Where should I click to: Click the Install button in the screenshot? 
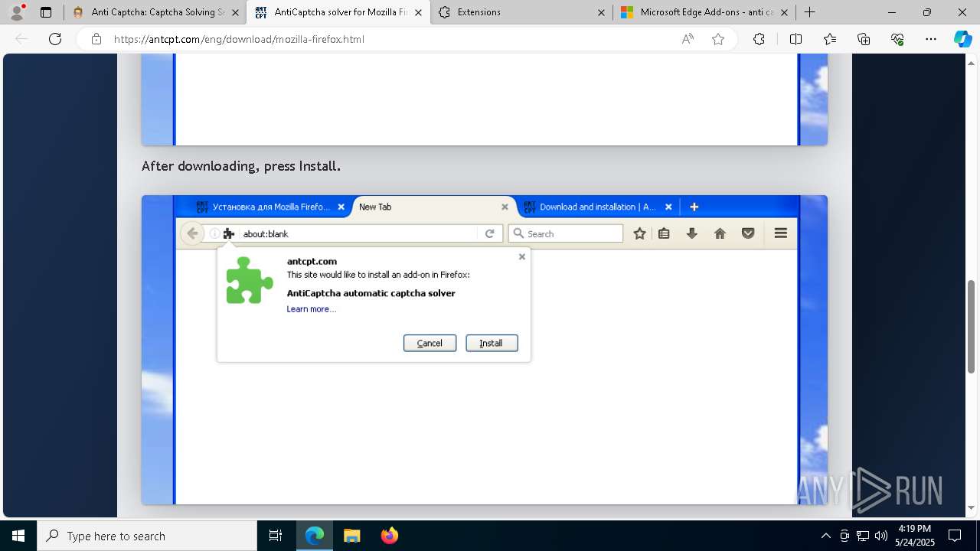[492, 343]
